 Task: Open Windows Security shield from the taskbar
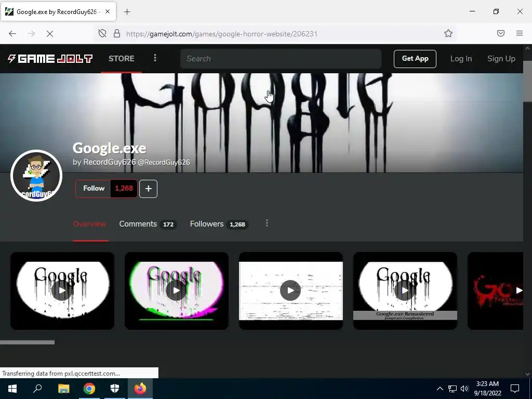point(115,389)
